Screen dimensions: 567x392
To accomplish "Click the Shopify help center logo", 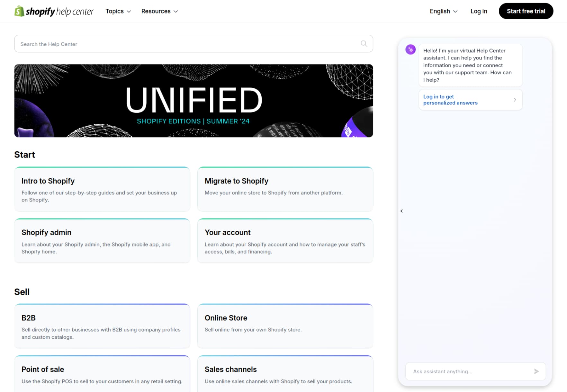I will 54,11.
